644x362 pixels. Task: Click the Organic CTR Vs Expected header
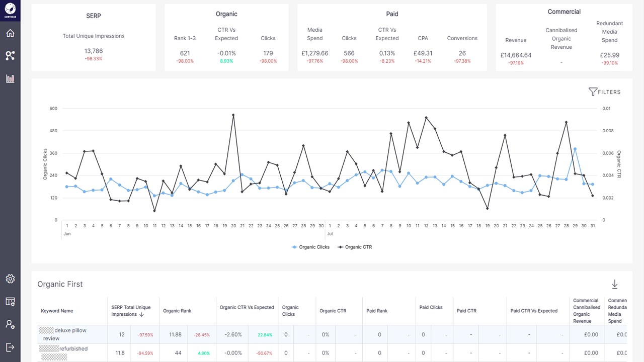coord(247,307)
